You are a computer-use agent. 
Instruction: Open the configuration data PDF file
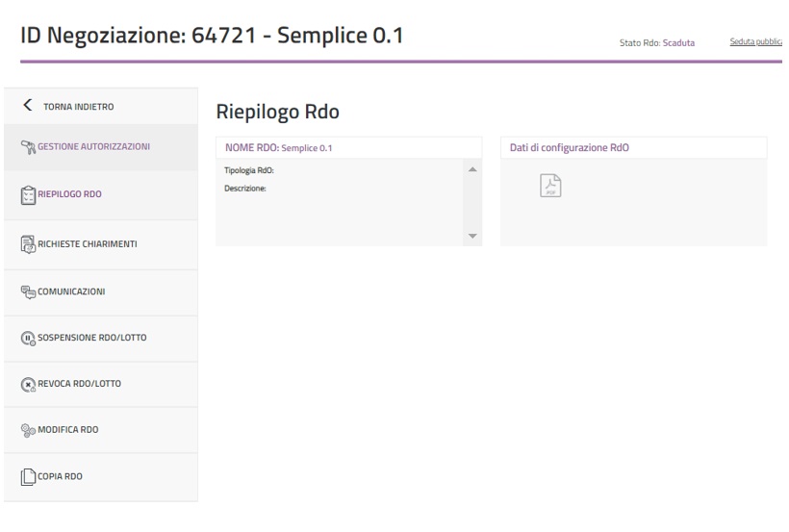coord(548,186)
